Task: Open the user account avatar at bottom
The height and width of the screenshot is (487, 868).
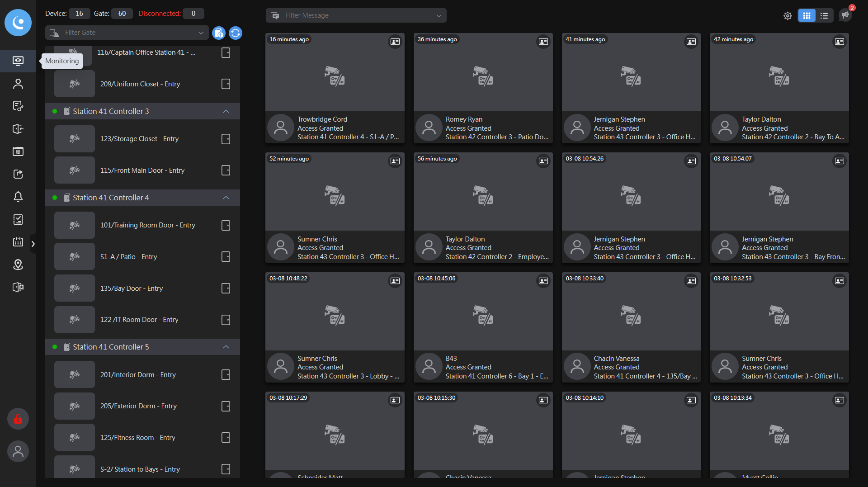Action: tap(18, 451)
